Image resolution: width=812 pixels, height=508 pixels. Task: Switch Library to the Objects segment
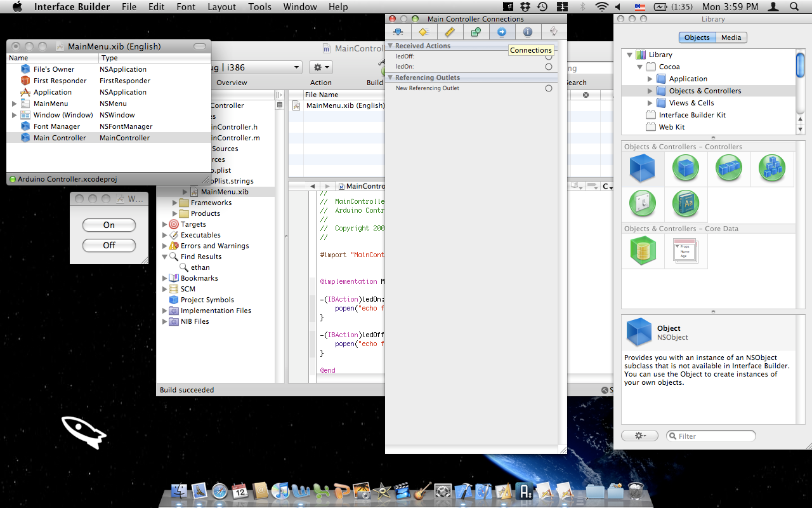click(697, 37)
